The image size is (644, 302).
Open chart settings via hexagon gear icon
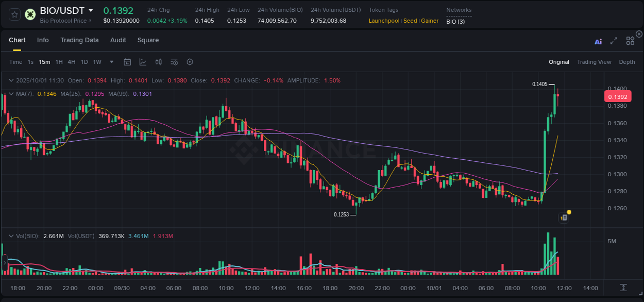pyautogui.click(x=190, y=62)
